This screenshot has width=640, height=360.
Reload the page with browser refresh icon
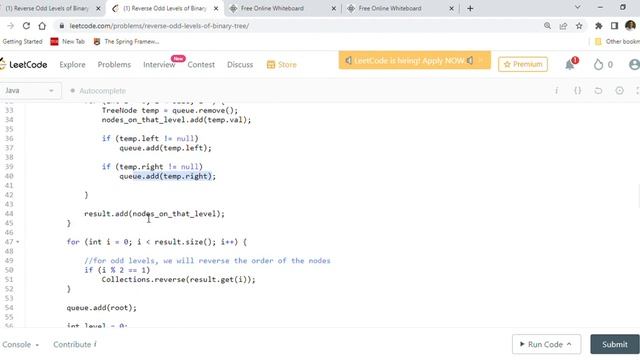tap(26, 26)
